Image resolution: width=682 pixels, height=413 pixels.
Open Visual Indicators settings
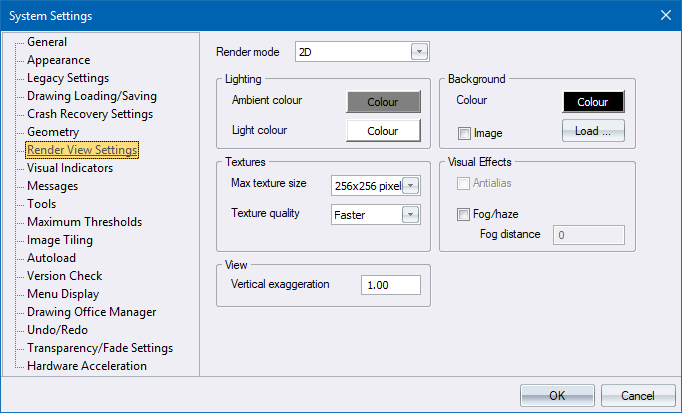tap(70, 168)
